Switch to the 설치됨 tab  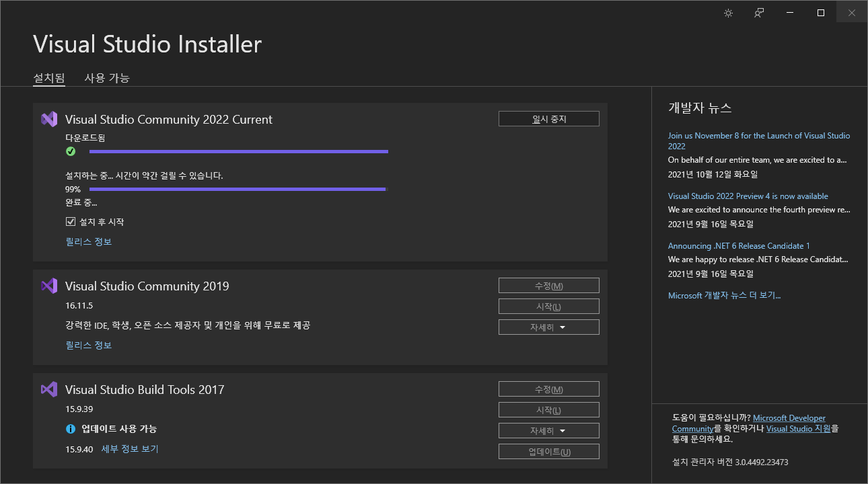(x=49, y=78)
